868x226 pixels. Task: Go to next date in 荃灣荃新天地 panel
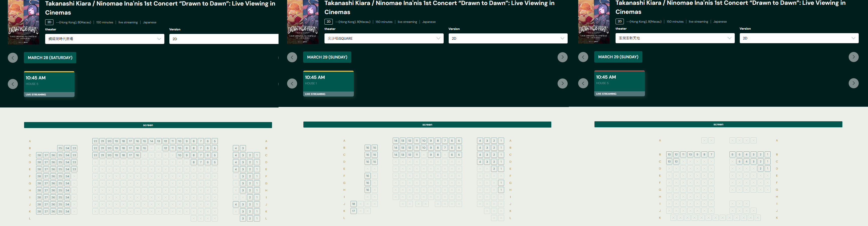853,57
